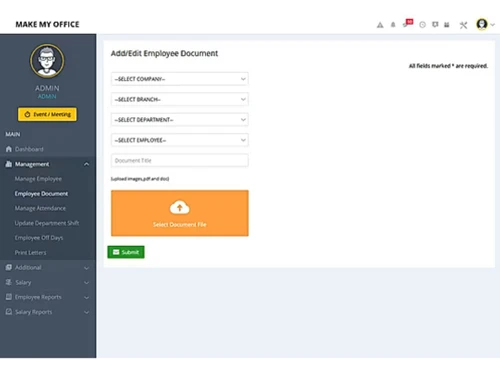Screen dimensions: 500x375
Task: Open Employee Off Days item
Action: [39, 238]
